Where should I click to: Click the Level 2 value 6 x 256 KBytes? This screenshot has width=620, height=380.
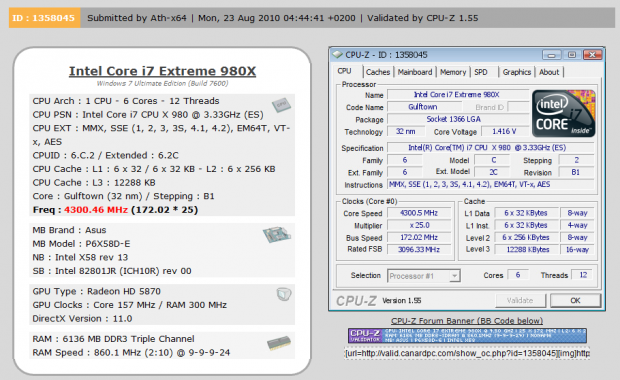click(526, 237)
